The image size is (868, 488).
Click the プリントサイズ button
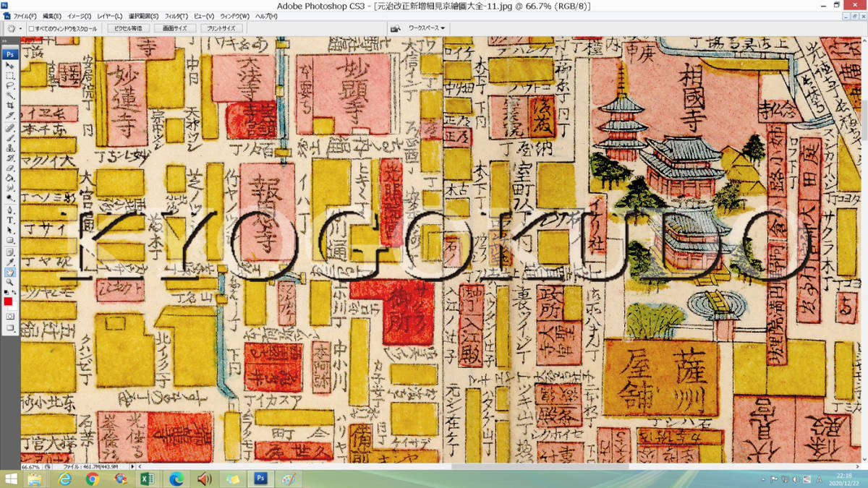coord(221,28)
